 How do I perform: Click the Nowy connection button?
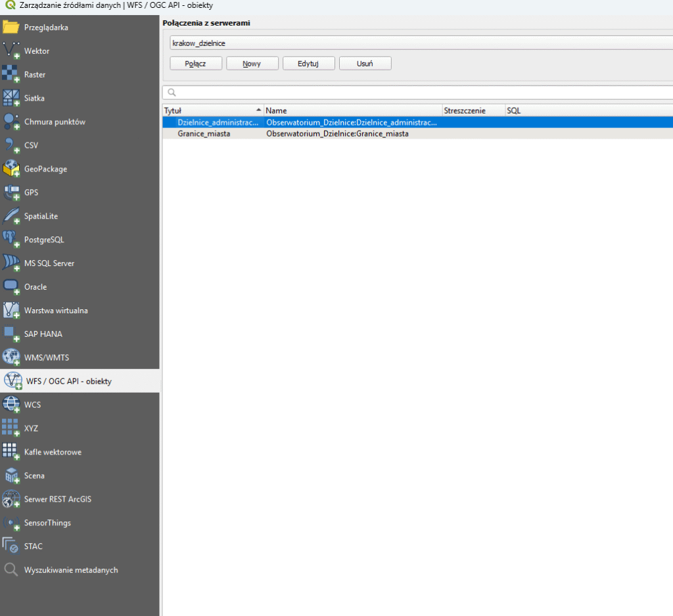[x=252, y=64]
